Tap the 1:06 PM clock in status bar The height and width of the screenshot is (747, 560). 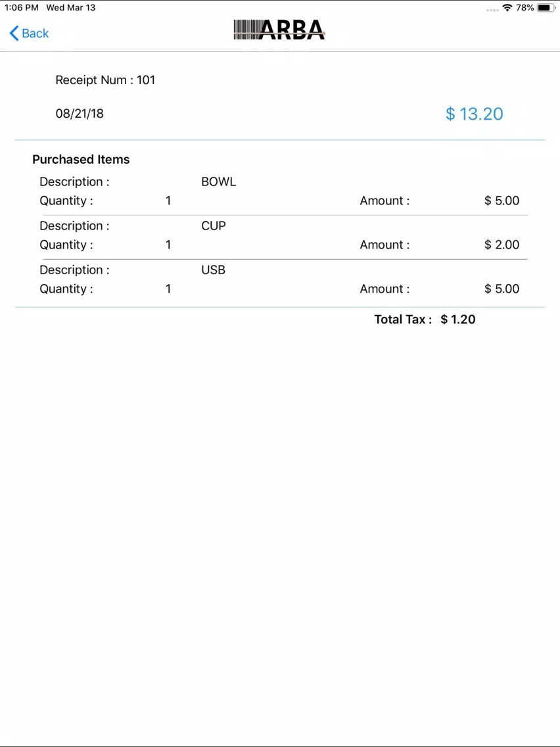[x=22, y=8]
